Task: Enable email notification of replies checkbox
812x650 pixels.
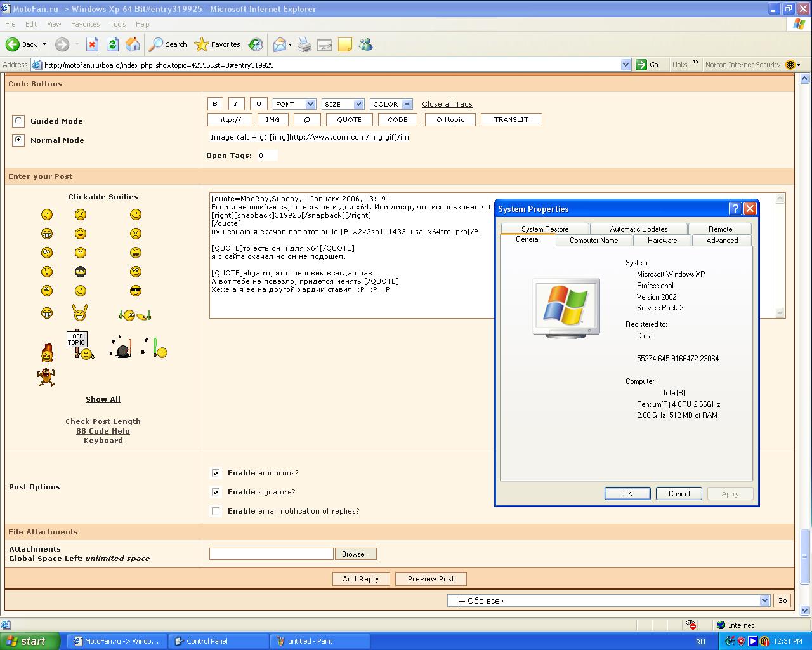Action: click(216, 511)
